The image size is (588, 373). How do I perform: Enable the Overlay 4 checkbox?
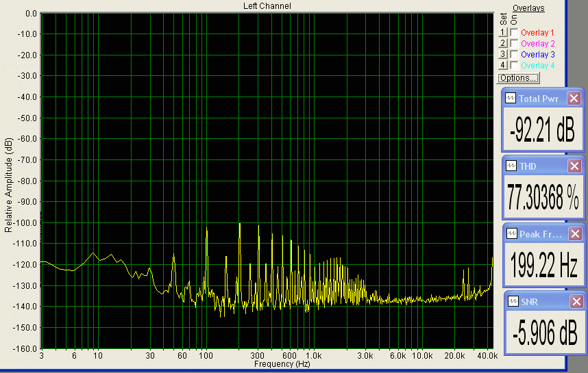[x=514, y=65]
